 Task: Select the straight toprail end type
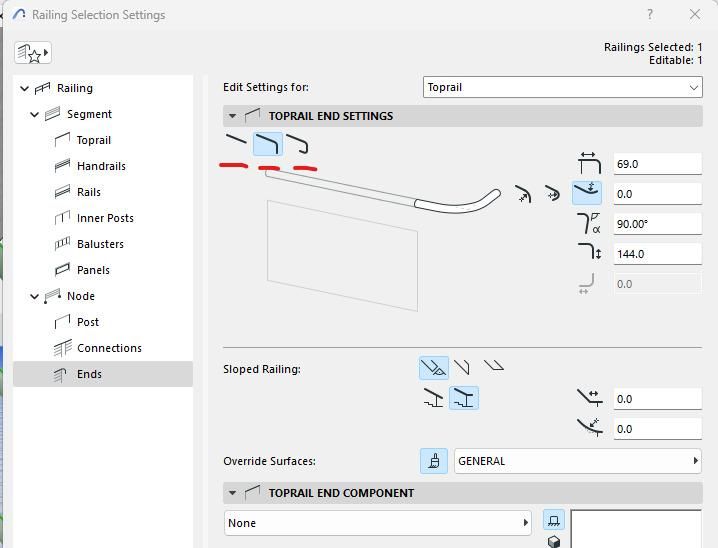point(236,139)
